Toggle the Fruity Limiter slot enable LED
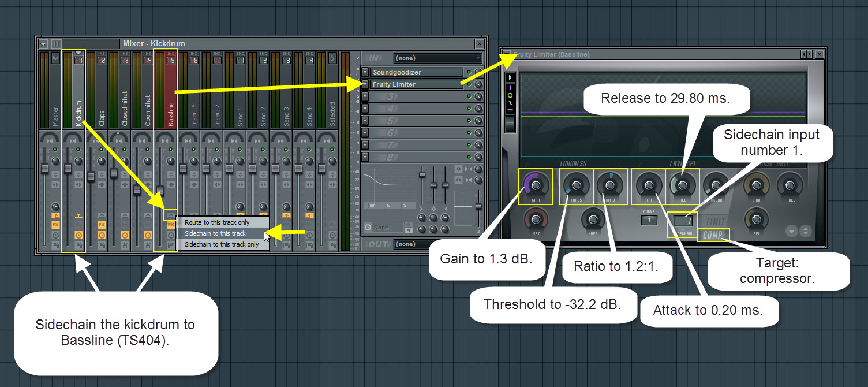Viewport: 868px width, 387px height. pos(469,84)
